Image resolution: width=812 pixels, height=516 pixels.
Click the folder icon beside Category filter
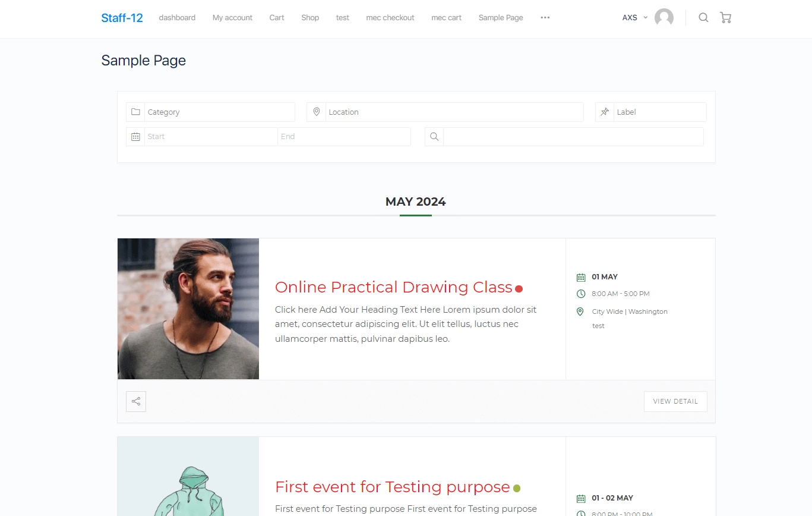coord(135,112)
